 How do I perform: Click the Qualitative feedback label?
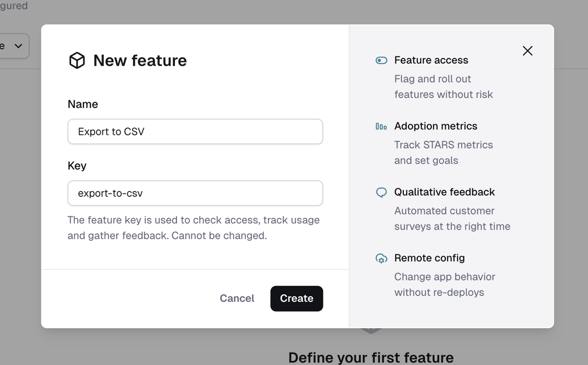click(444, 192)
